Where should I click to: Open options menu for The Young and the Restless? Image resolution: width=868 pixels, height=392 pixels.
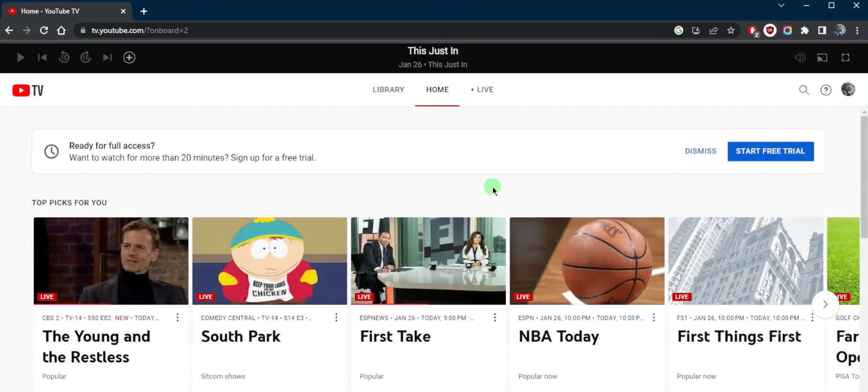click(177, 317)
